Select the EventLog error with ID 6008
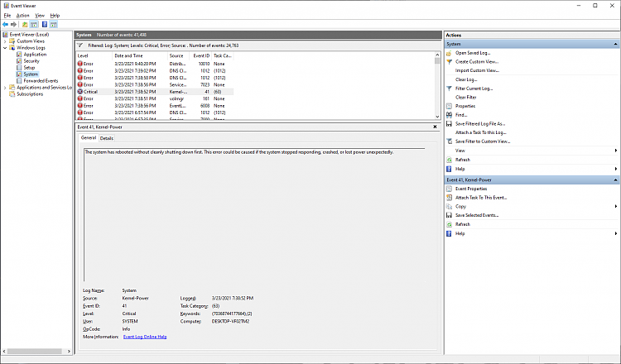 click(x=155, y=106)
